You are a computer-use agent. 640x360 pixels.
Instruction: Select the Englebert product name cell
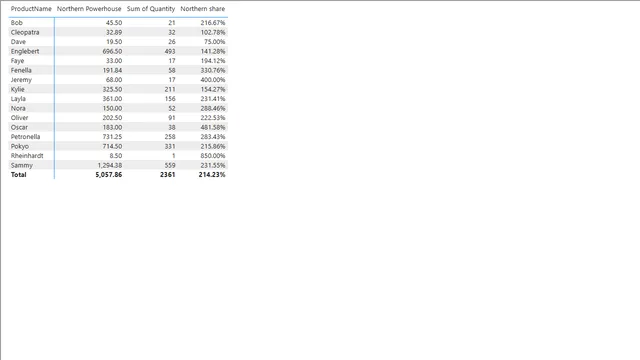coord(25,51)
